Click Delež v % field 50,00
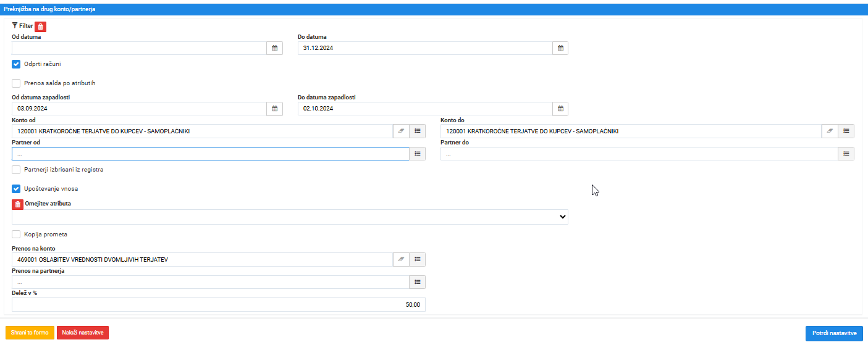The width and height of the screenshot is (868, 345). (219, 304)
